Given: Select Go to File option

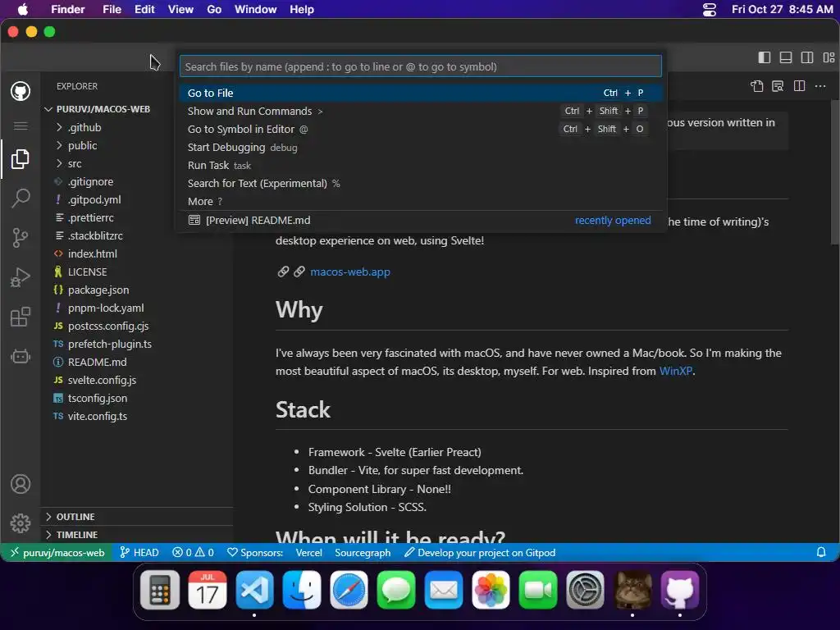Looking at the screenshot, I should (x=421, y=94).
